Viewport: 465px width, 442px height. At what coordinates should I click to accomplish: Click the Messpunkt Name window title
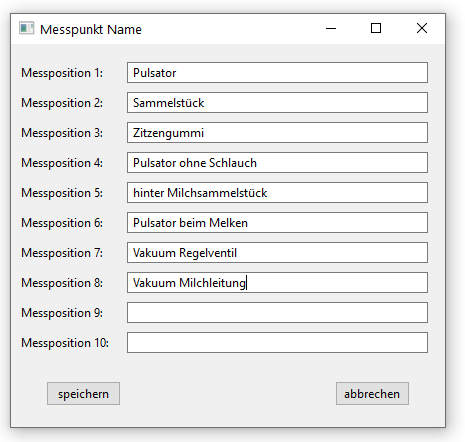91,30
